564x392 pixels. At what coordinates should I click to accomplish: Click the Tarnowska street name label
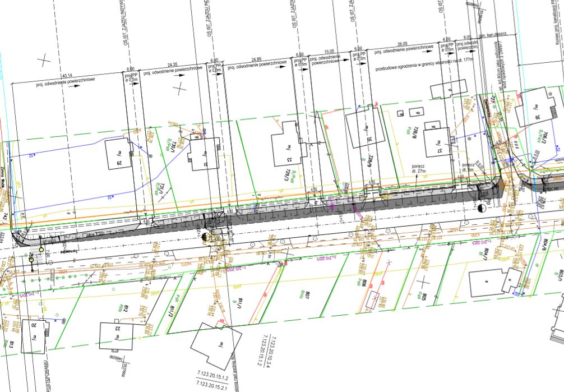(68, 252)
